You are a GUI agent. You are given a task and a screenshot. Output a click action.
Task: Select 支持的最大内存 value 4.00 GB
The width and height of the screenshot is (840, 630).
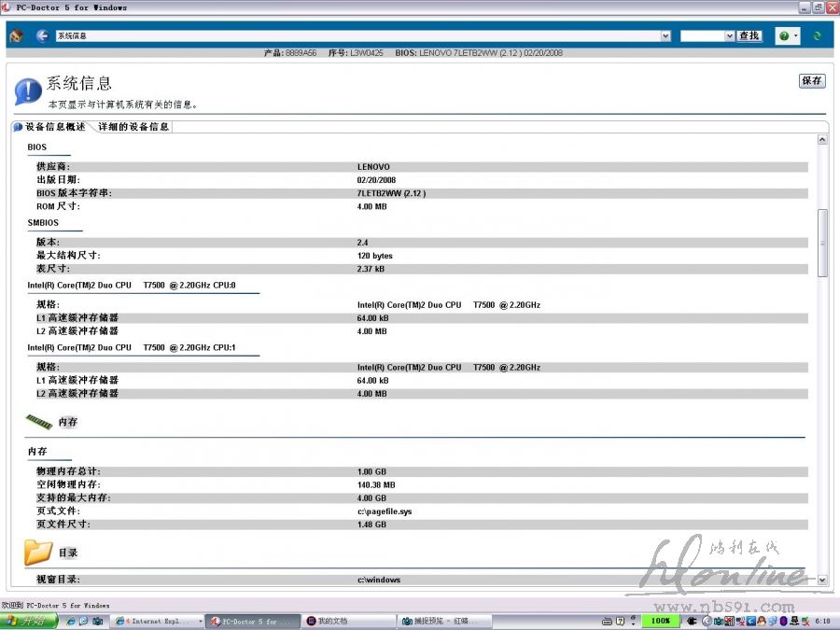point(371,498)
